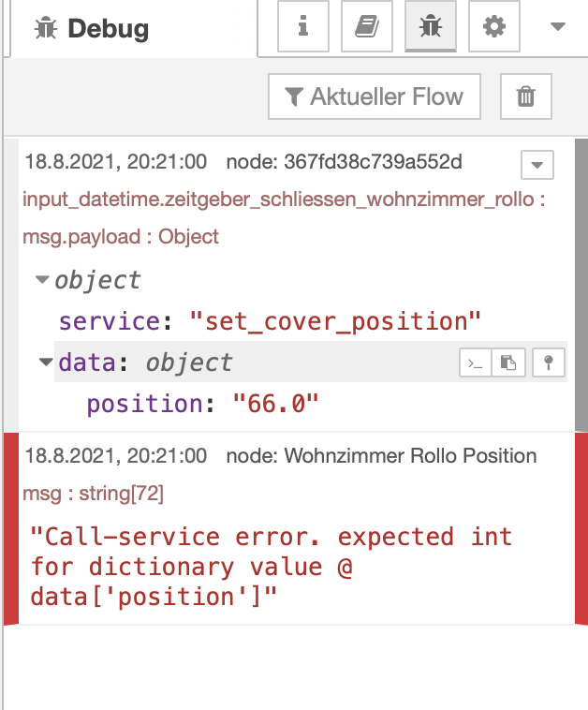Clear debug messages with the trash icon
Viewport: 588px width, 710px height.
pos(526,96)
